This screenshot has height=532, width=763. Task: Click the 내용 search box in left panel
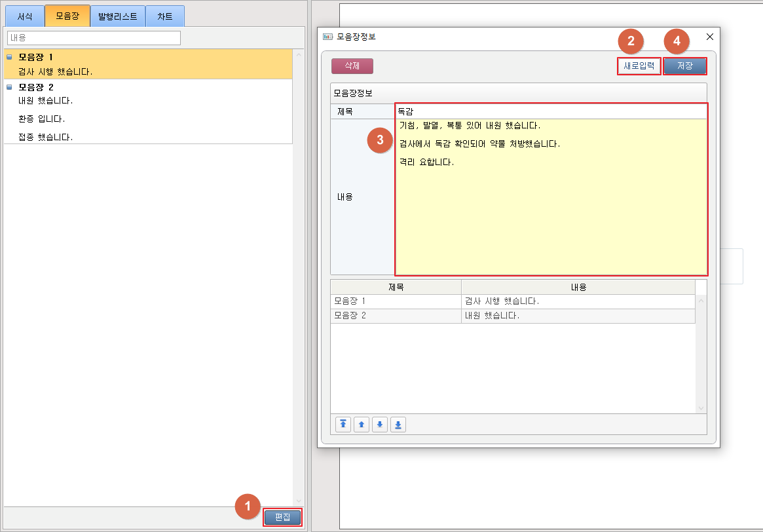tap(94, 38)
